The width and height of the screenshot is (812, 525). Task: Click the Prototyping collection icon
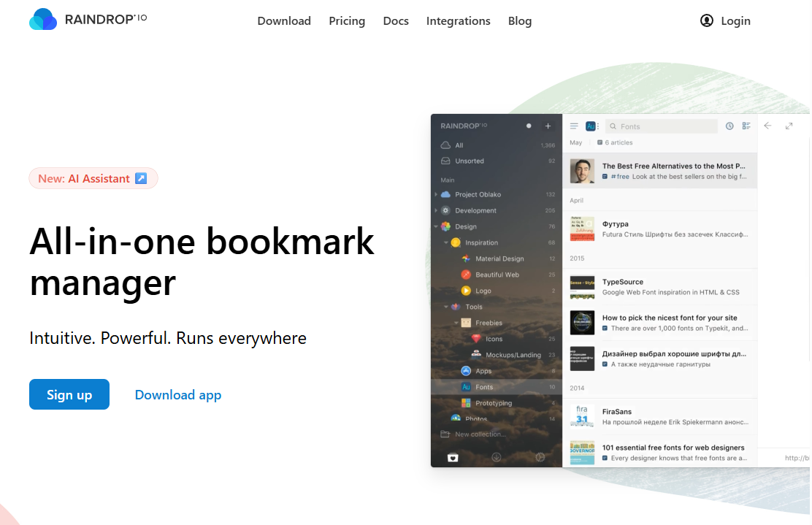coord(466,403)
